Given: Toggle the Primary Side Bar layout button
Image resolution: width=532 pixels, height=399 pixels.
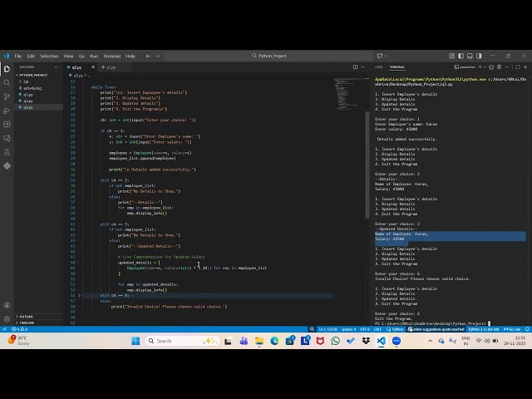Looking at the screenshot, I should tap(461, 56).
